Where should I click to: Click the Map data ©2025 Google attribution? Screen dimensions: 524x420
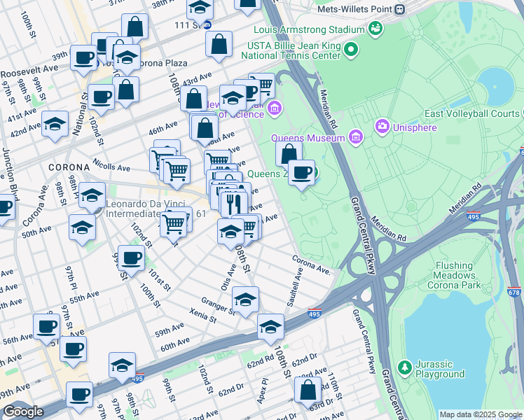pos(481,414)
